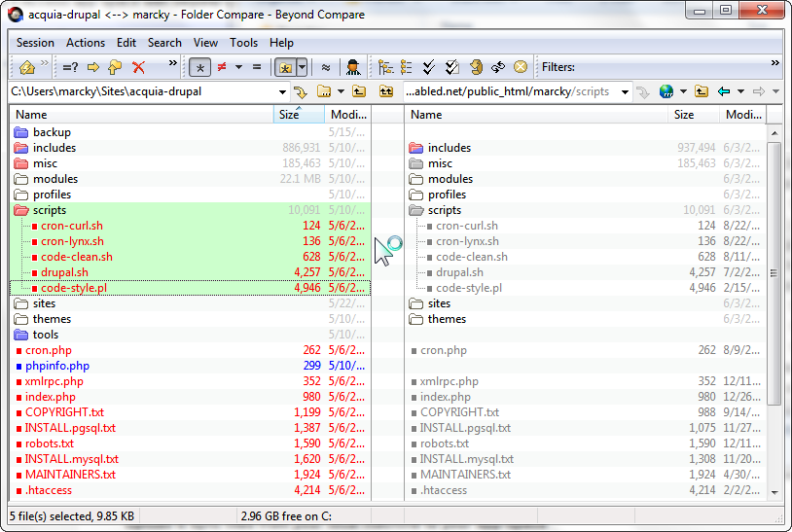The width and height of the screenshot is (792, 532).
Task: Toggle the folder structure asterisk button
Action: 285,67
